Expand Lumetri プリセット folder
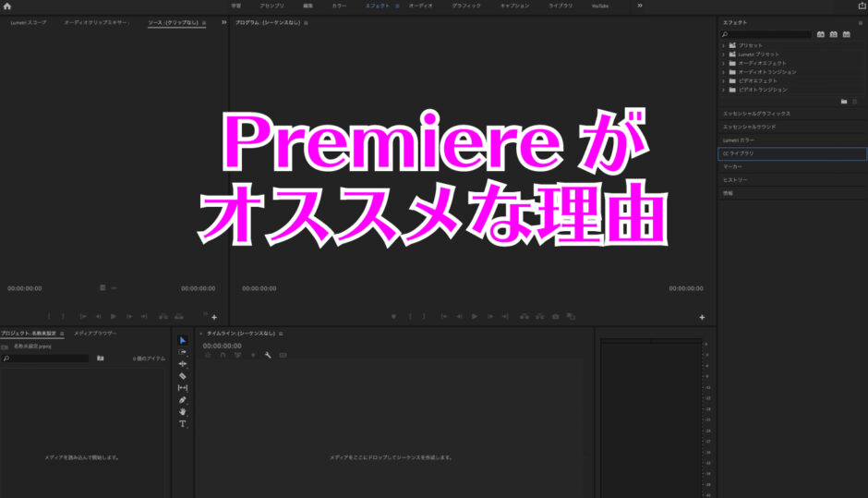Screen dimensions: 868x498 [x=724, y=55]
